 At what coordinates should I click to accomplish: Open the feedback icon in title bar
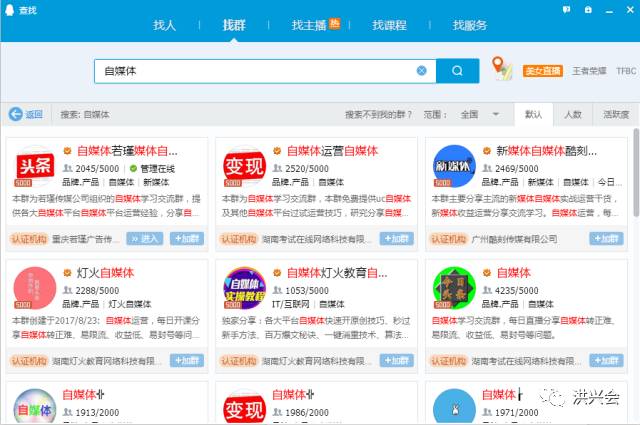567,9
